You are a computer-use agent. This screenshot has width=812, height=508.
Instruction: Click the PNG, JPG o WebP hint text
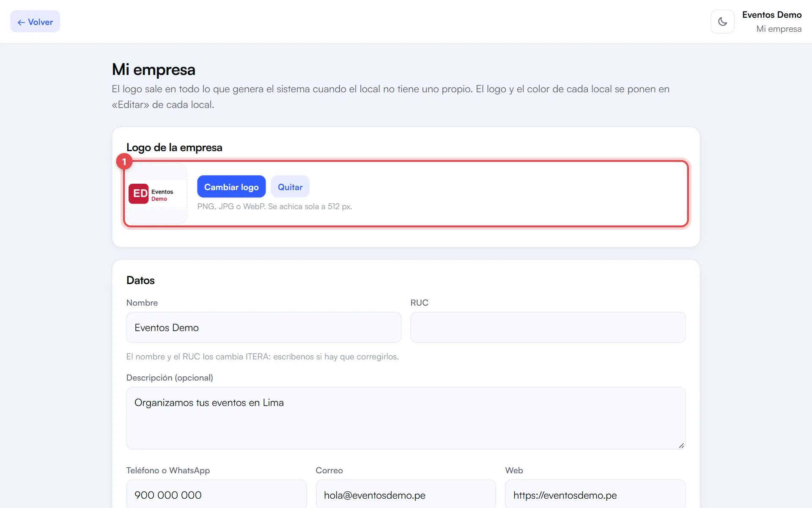(274, 207)
